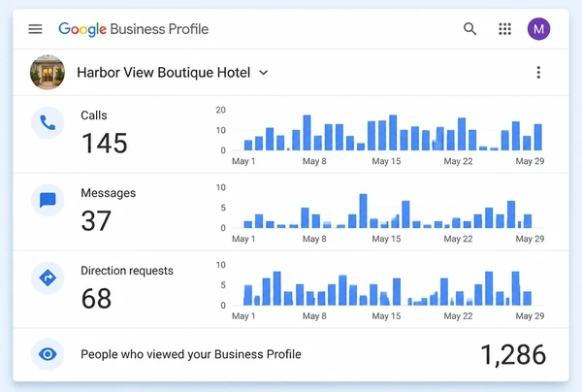Click May 1 label on Calls chart
Screen dimensions: 582x392
click(243, 161)
